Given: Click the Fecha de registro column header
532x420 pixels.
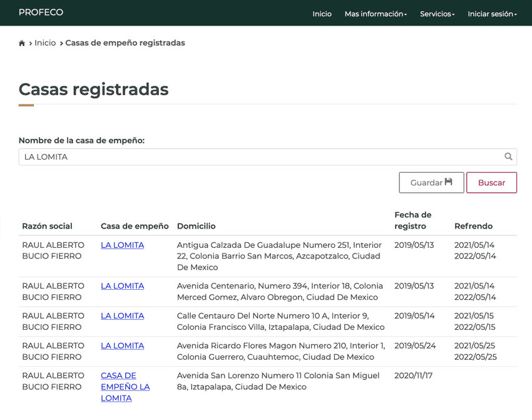Looking at the screenshot, I should [412, 220].
